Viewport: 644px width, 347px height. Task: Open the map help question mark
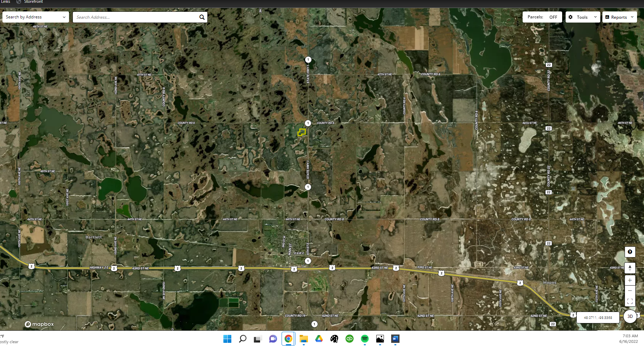(x=630, y=252)
